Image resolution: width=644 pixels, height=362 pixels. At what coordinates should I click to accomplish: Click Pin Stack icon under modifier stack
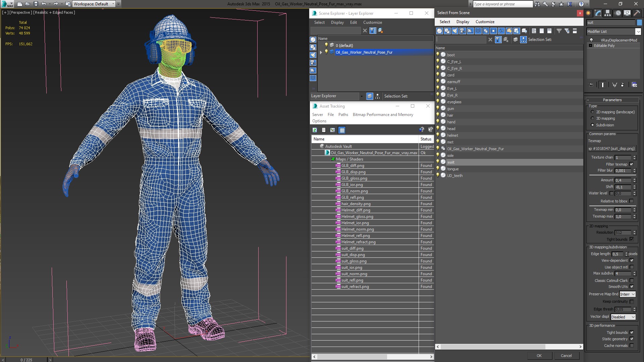(591, 85)
